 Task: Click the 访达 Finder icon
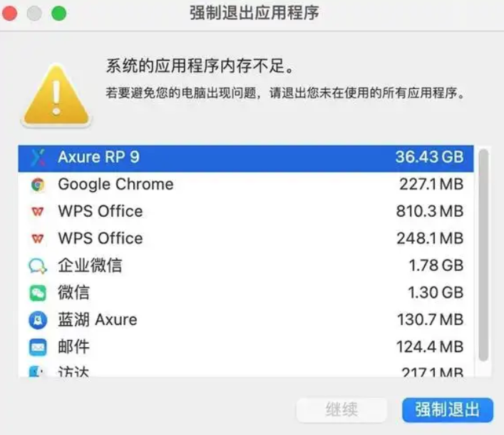click(x=36, y=372)
